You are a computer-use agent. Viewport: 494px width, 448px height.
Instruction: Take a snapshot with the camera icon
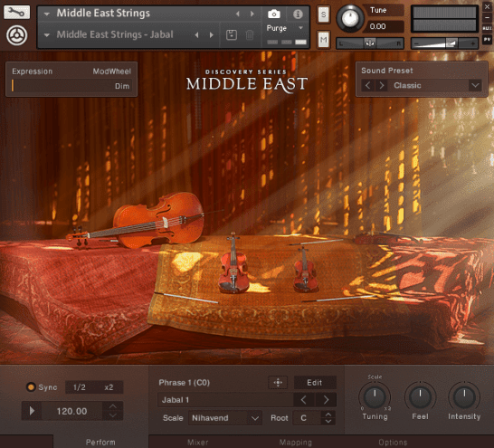[274, 14]
